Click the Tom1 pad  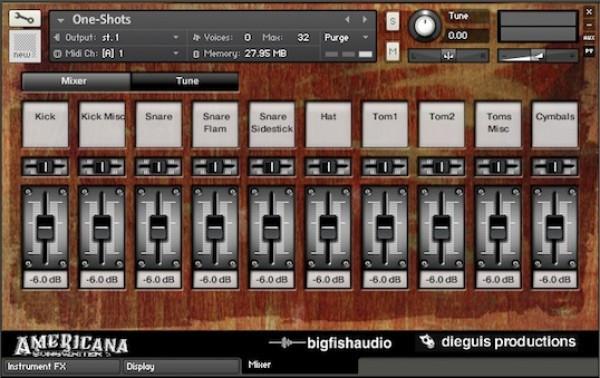click(x=385, y=124)
